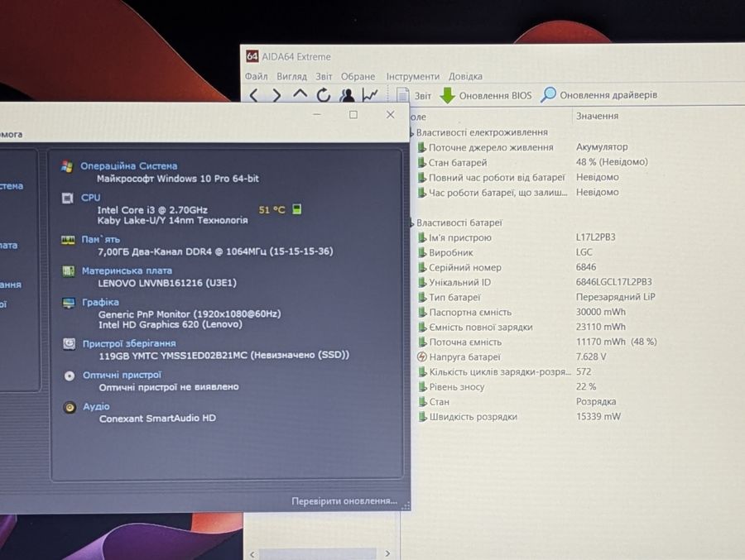The image size is (745, 560).
Task: Open the Вигляд menu
Action: coord(291,76)
